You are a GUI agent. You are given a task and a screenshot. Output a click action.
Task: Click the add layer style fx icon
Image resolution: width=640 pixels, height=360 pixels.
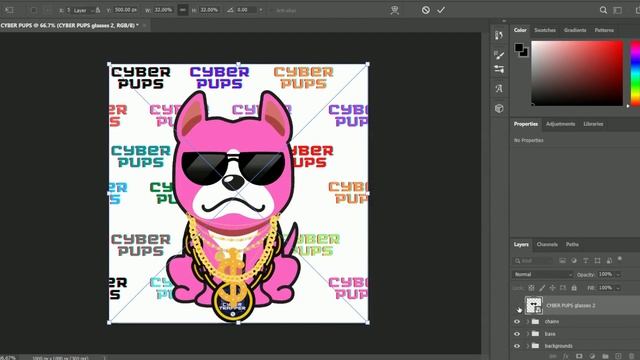click(x=566, y=356)
